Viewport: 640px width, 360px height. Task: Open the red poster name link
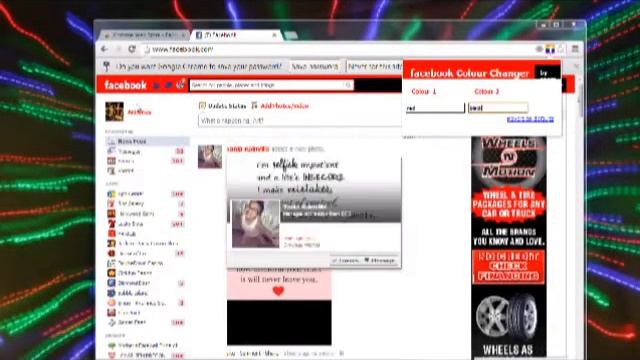(x=248, y=149)
